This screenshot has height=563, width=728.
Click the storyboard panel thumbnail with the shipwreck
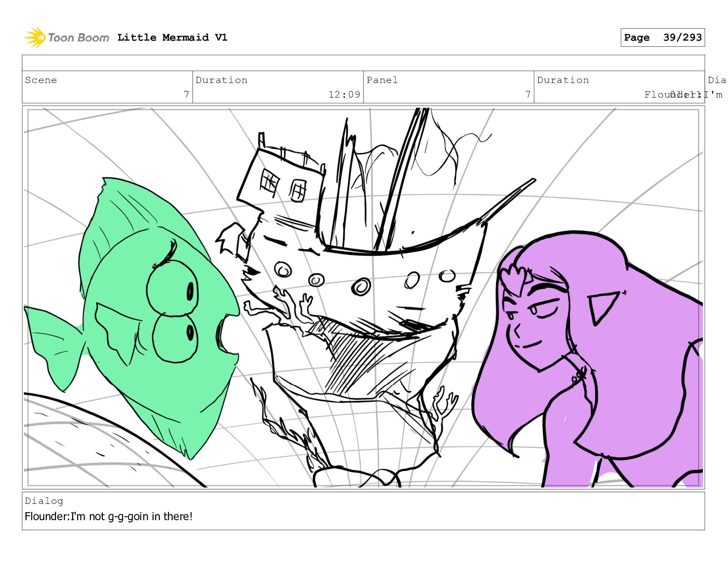click(364, 297)
